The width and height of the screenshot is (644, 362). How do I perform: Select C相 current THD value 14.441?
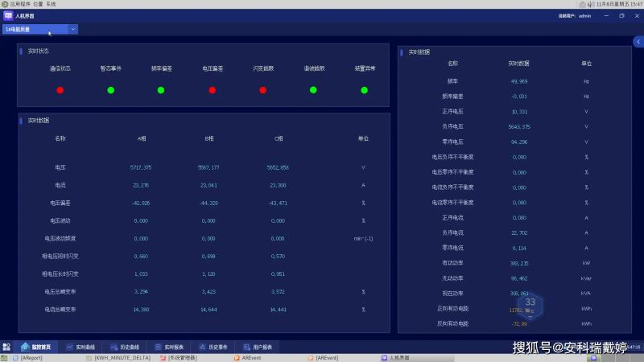click(x=278, y=310)
